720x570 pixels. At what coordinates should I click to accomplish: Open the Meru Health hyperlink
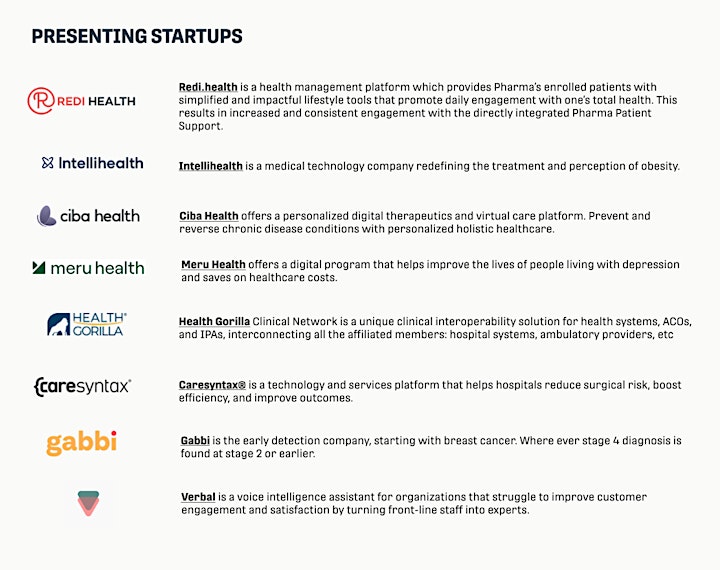pyautogui.click(x=214, y=265)
